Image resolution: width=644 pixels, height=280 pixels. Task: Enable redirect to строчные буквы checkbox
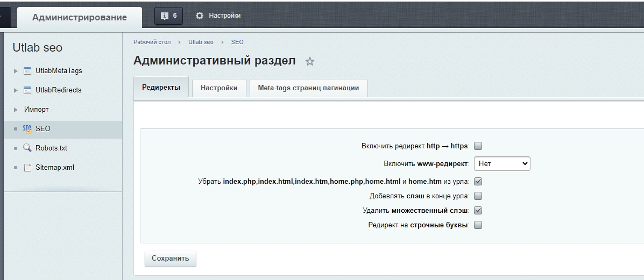[478, 225]
